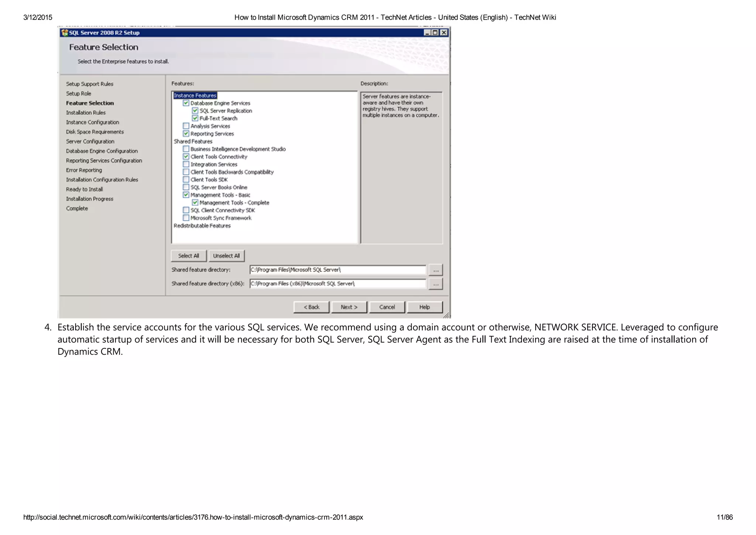Browse for Shared feature directory
The height and width of the screenshot is (535, 756).
coord(436,270)
